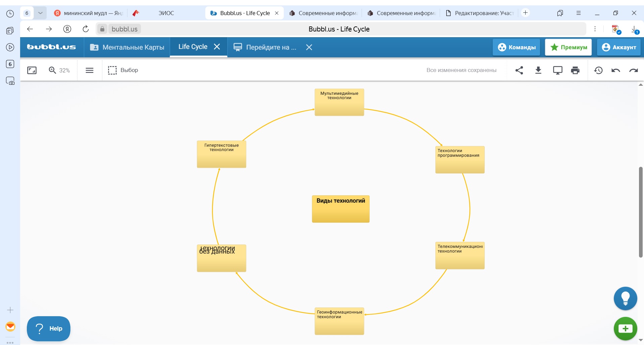Expand the browser tab groups chevron
Screen dimensions: 644x345
(40, 13)
